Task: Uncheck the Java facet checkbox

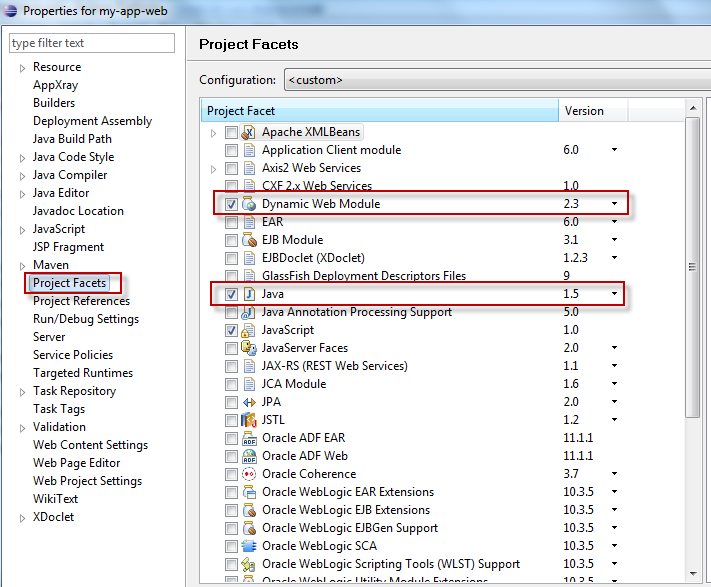Action: click(231, 295)
